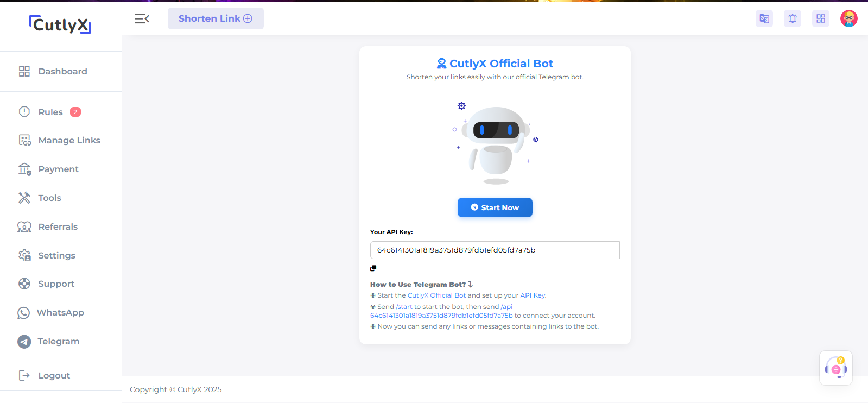Screen dimensions: 868x403
Task: Click the Manage Links icon
Action: click(25, 140)
